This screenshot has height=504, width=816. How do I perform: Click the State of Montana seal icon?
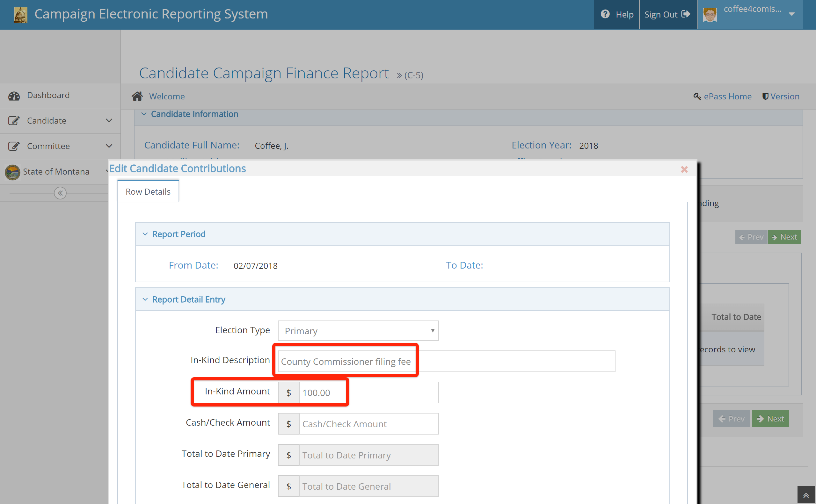pyautogui.click(x=13, y=172)
